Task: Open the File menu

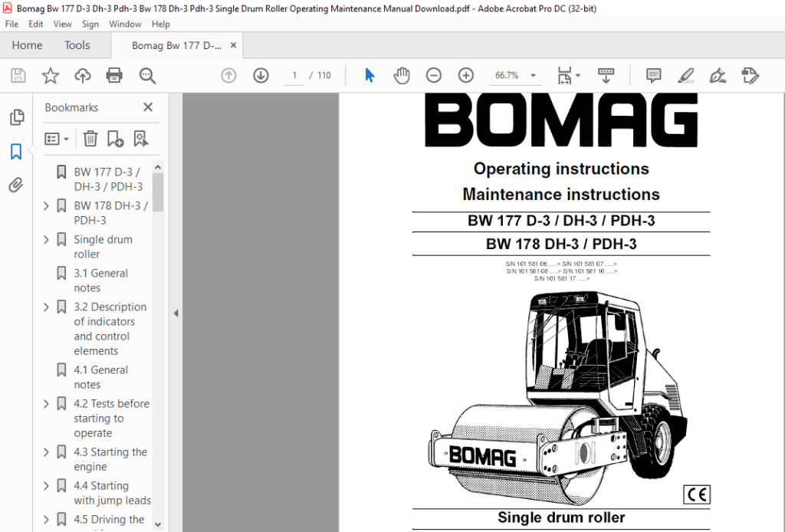Action: point(11,24)
